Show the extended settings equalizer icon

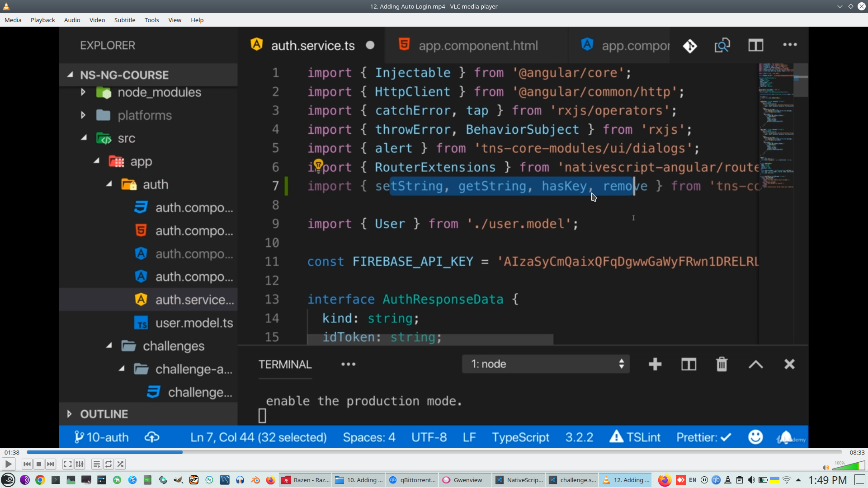click(x=80, y=464)
